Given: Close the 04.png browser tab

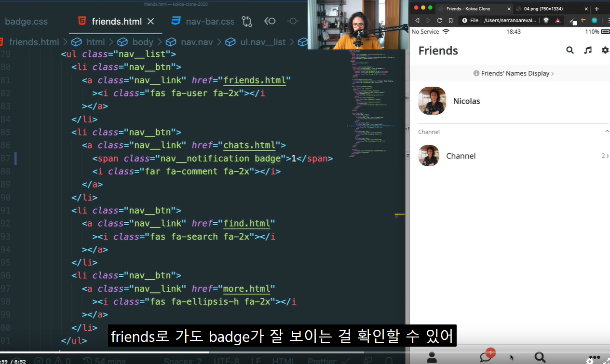Looking at the screenshot, I should (x=586, y=9).
